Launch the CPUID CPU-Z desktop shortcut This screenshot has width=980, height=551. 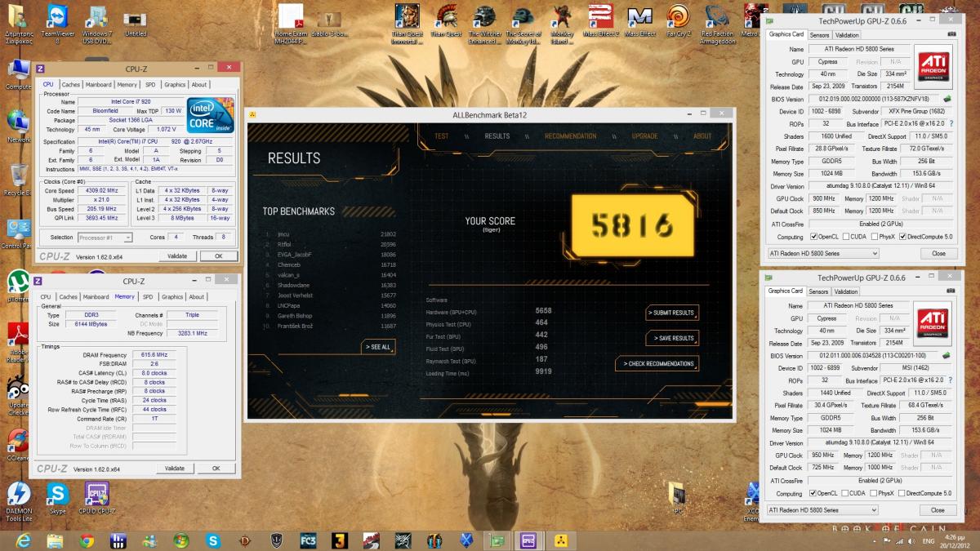[x=97, y=498]
